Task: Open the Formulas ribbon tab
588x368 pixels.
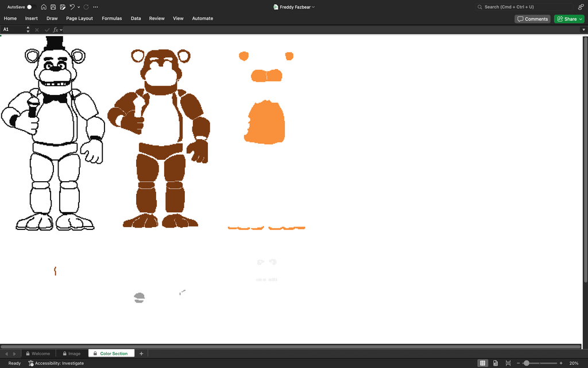Action: [x=112, y=18]
